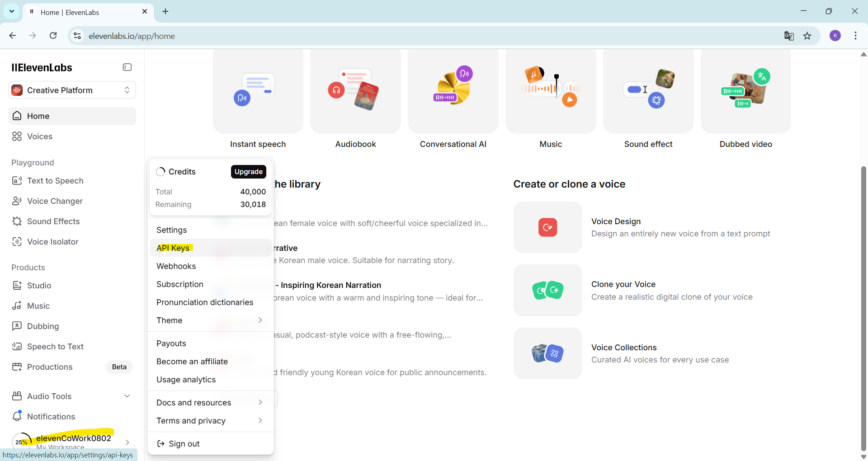Expand the Audio Tools section
Viewport: 868px width, 461px height.
127,396
